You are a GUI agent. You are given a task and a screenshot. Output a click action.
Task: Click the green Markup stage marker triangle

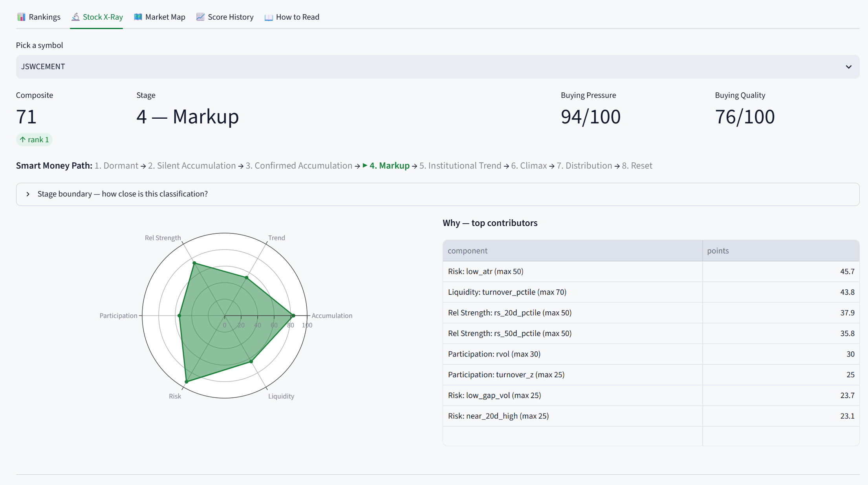365,165
